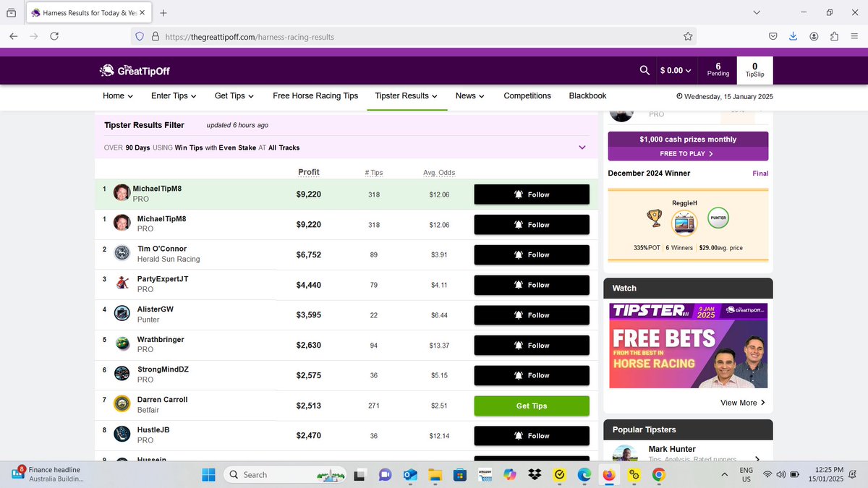The image size is (868, 488).
Task: Select the Harness Results browser tab
Action: (88, 13)
